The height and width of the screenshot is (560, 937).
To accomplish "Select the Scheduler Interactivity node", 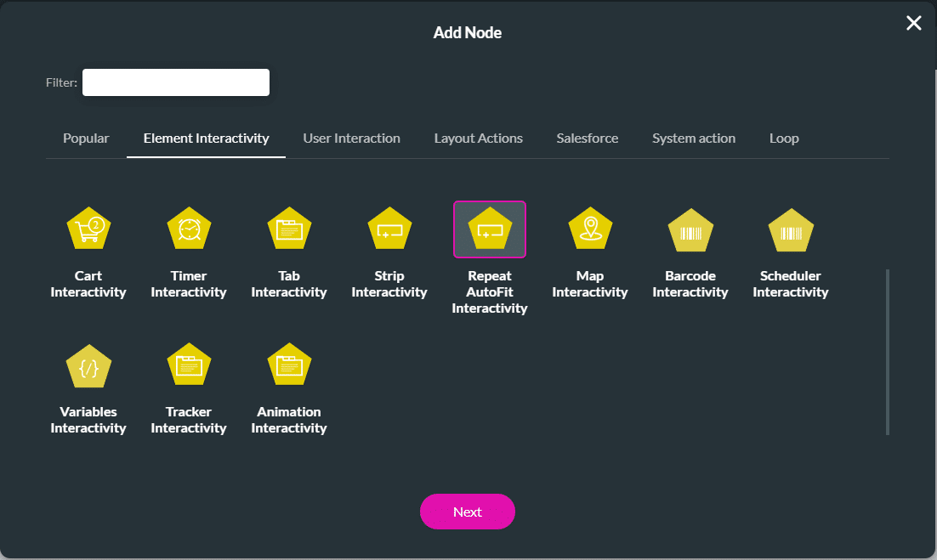I will click(x=791, y=228).
